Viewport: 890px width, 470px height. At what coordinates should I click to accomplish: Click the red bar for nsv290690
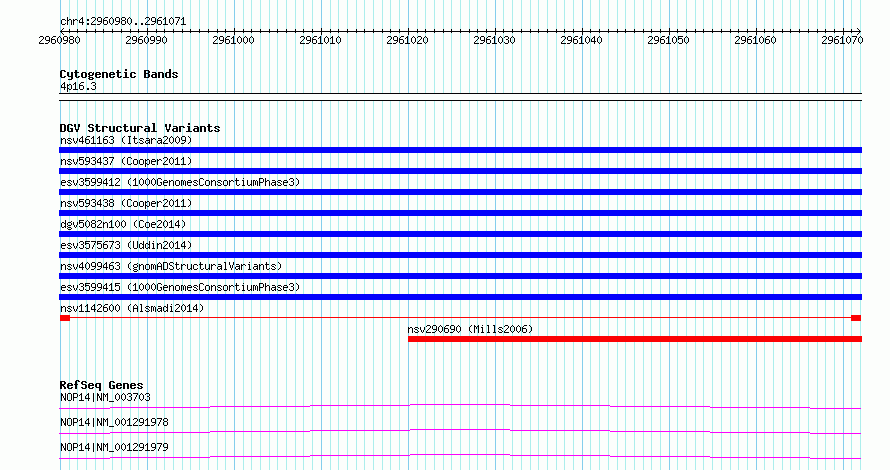tap(635, 339)
